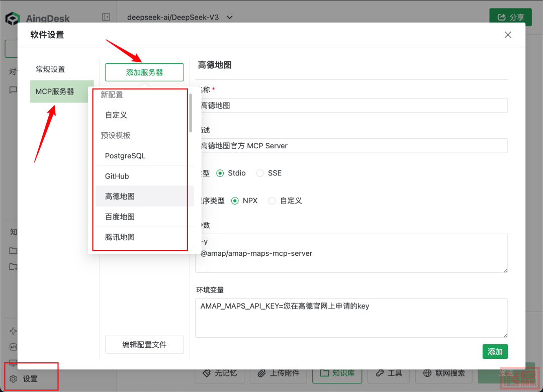
Task: Switch to the MCP服务器 tab
Action: (x=62, y=91)
